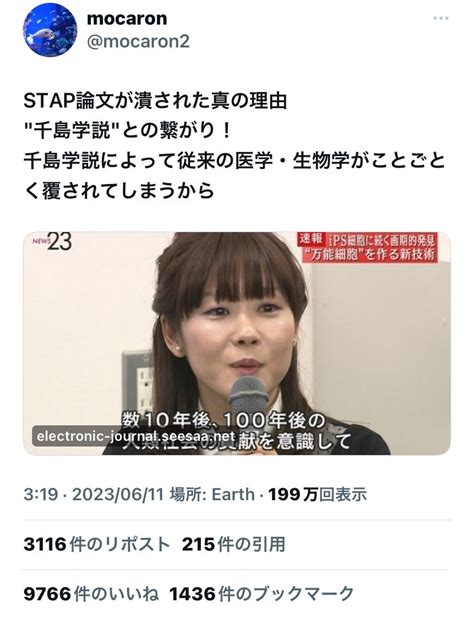Tap the NEWS23 logo in the image
The width and height of the screenshot is (474, 618).
point(52,242)
